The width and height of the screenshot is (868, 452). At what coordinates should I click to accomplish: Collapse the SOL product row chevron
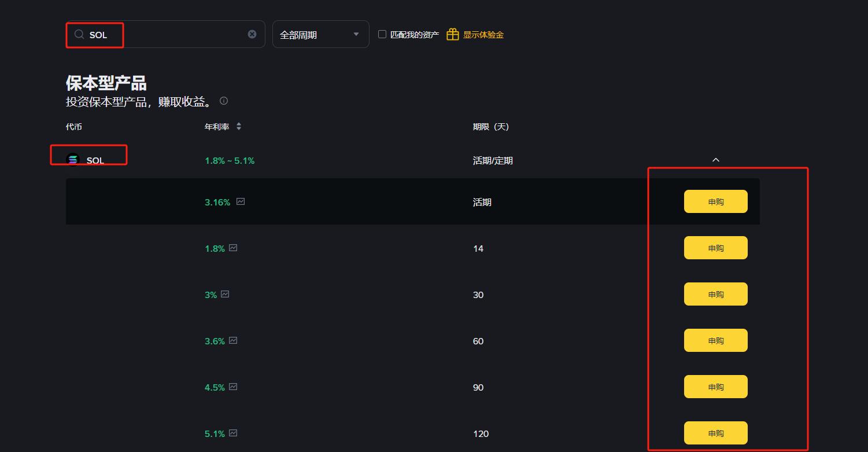(x=715, y=160)
